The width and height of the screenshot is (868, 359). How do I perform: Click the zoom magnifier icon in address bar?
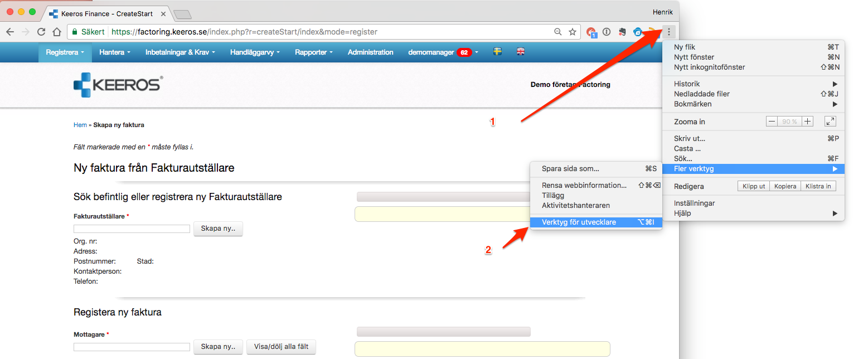tap(557, 32)
